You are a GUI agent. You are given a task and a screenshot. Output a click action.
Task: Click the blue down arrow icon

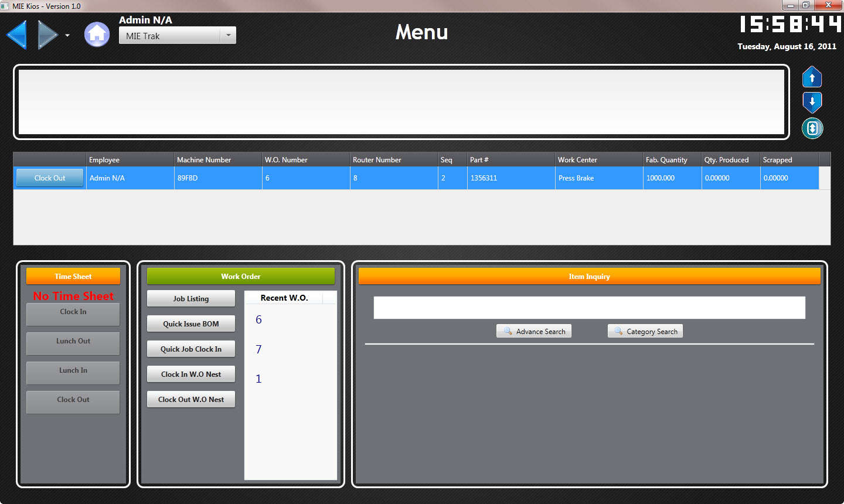[812, 102]
